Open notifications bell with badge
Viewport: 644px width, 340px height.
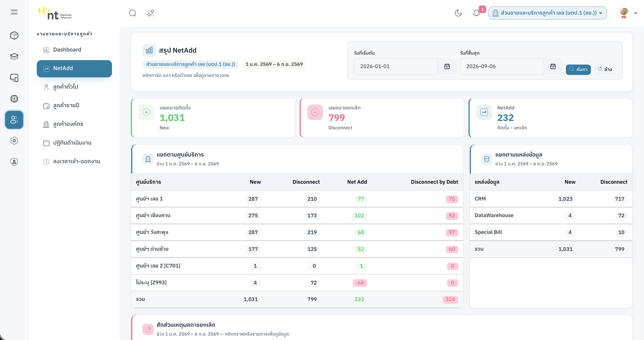[477, 13]
